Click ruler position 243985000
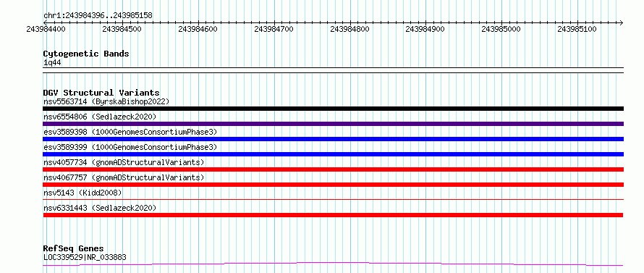Screen dimensions: 644x273 pos(501,29)
